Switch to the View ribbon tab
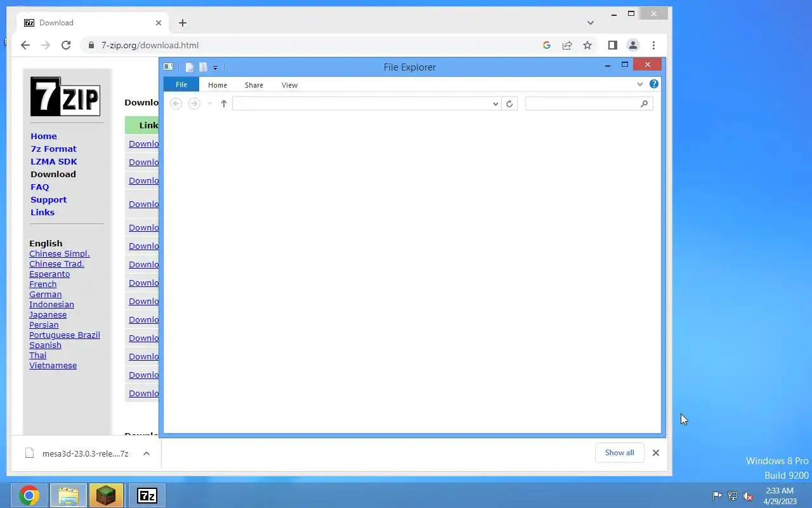 click(x=289, y=84)
